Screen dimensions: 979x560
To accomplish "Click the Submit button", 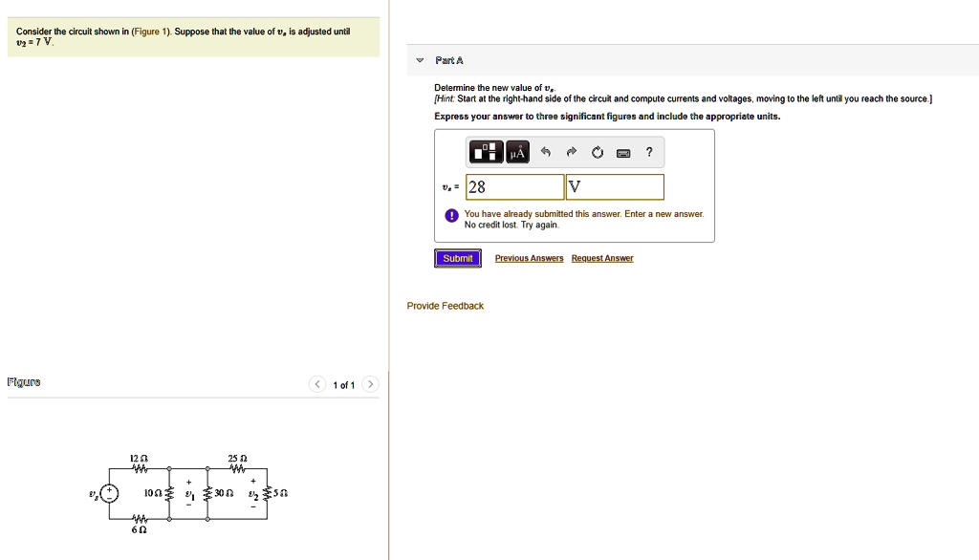I will click(458, 258).
